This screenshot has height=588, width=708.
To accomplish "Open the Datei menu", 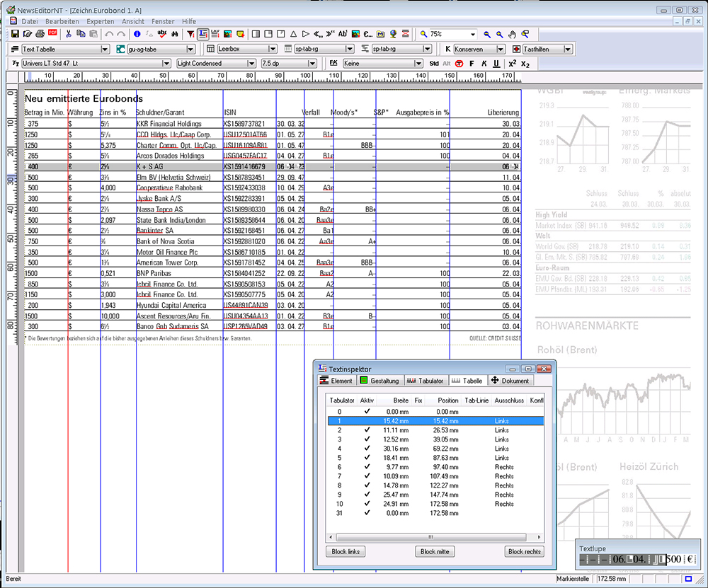I will (x=30, y=21).
